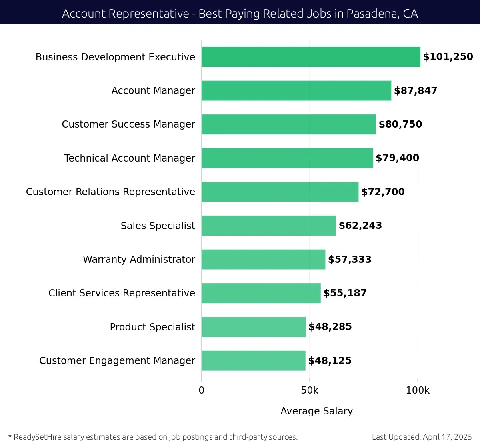Click the ReadySetHire salary estimates footnote

(153, 437)
